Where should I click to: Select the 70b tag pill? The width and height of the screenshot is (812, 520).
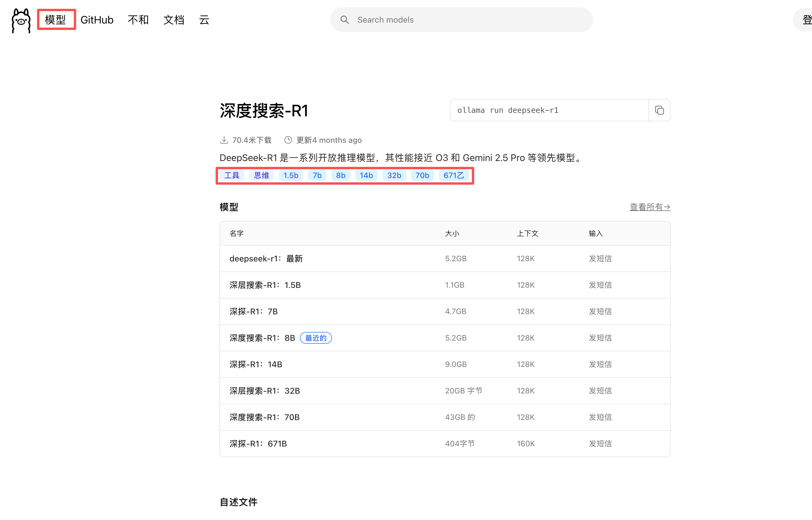pos(422,175)
